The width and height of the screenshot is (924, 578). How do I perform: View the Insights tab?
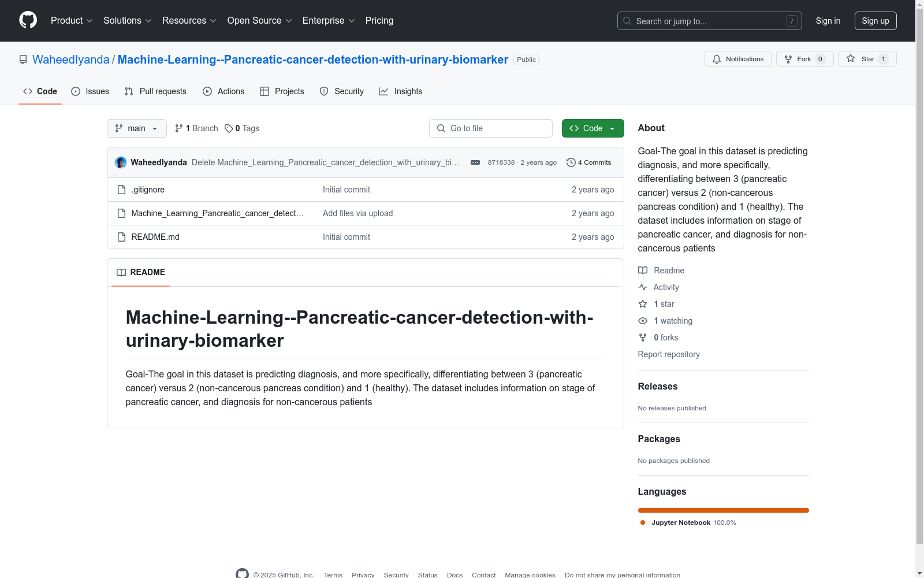pos(401,91)
